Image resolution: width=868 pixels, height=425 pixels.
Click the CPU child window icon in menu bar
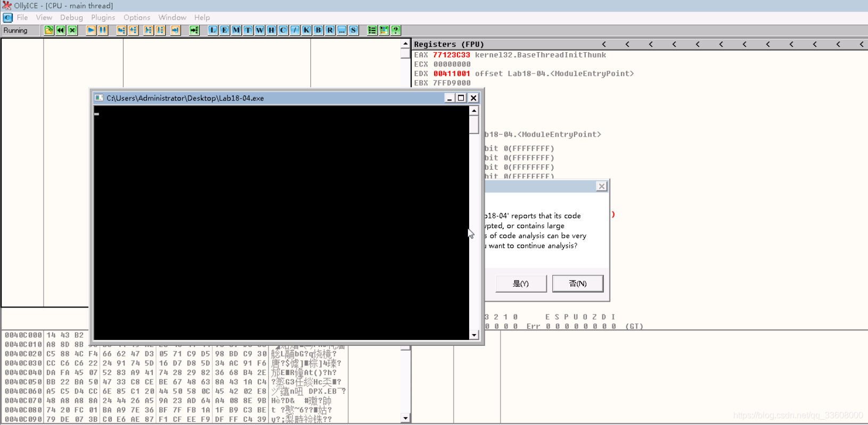(7, 18)
